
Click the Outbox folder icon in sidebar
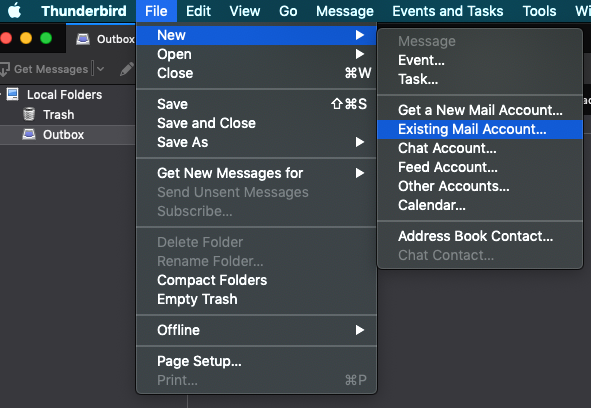[29, 134]
